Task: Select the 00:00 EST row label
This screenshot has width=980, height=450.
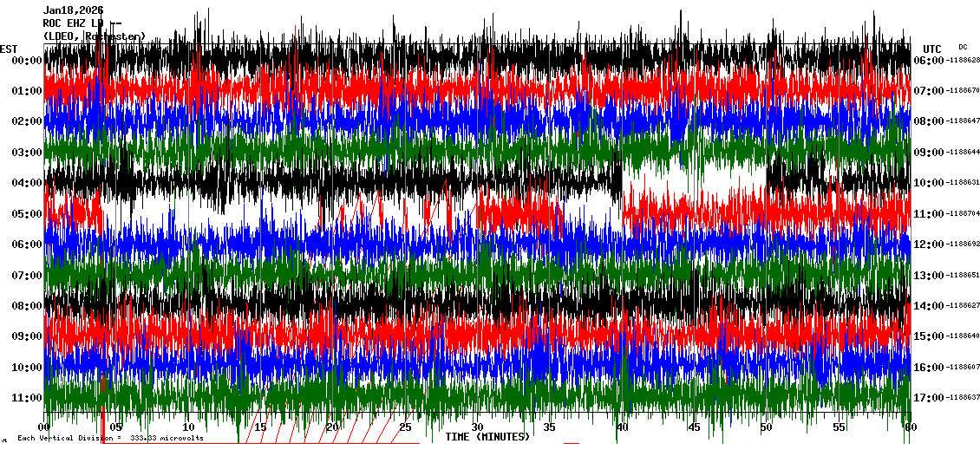Action: (x=26, y=61)
